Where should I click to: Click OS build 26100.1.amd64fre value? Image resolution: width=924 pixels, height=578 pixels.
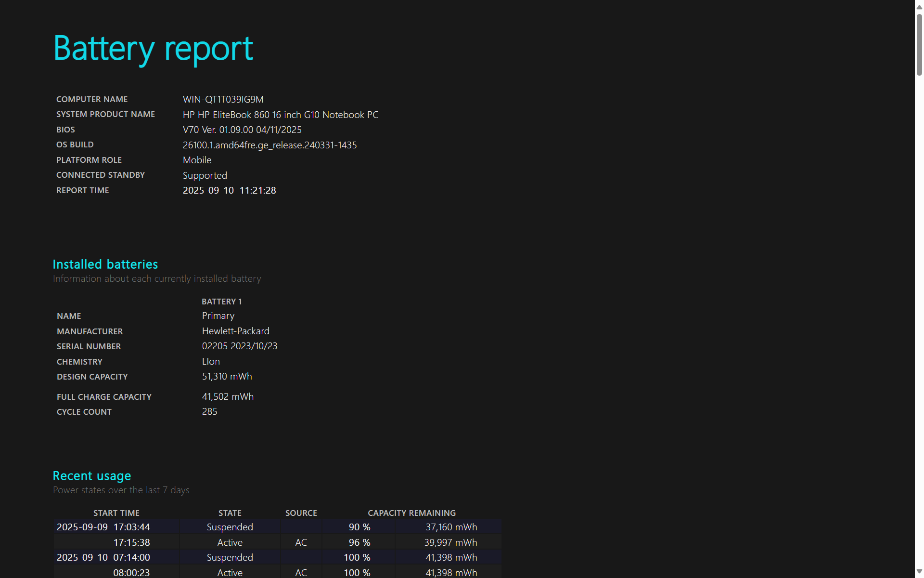coord(269,145)
